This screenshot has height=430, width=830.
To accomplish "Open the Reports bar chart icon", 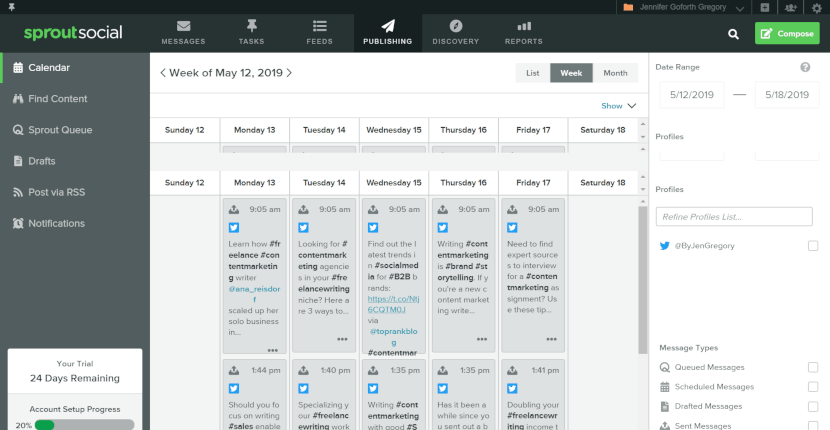I will pos(524,26).
